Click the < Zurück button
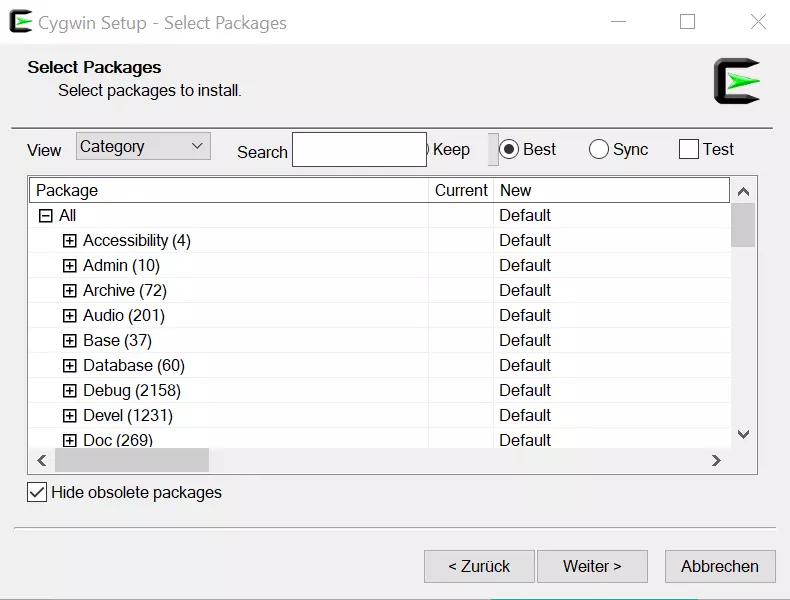The width and height of the screenshot is (790, 600). click(479, 566)
